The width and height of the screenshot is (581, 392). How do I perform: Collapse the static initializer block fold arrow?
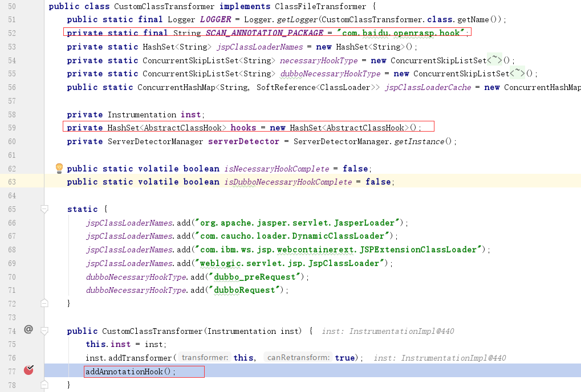(x=44, y=209)
